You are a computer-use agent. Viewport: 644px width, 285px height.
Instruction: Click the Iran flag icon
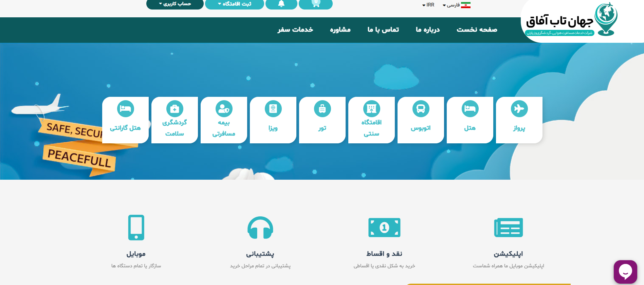click(x=466, y=5)
